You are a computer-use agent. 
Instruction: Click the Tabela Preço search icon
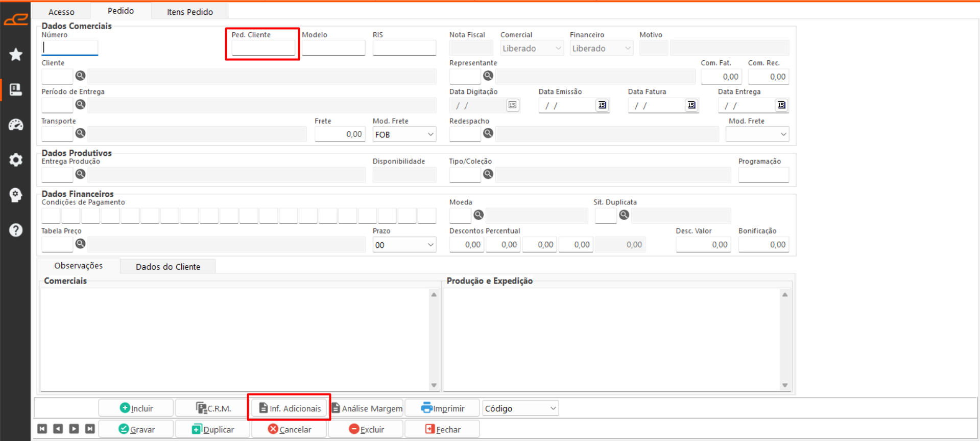(80, 244)
